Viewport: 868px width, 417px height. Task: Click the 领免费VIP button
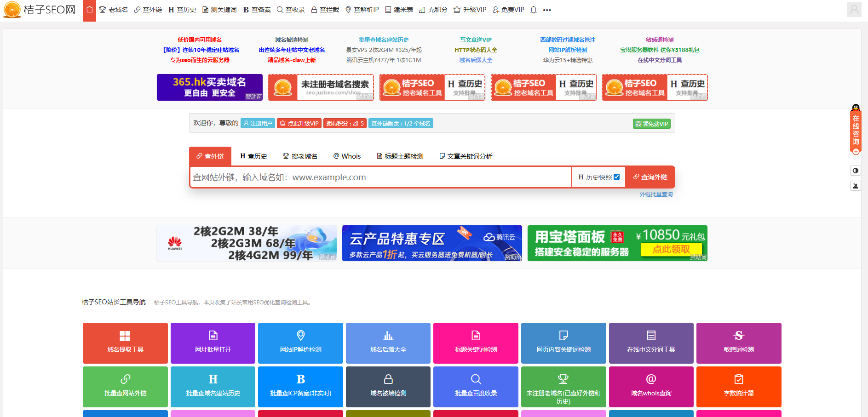(652, 124)
